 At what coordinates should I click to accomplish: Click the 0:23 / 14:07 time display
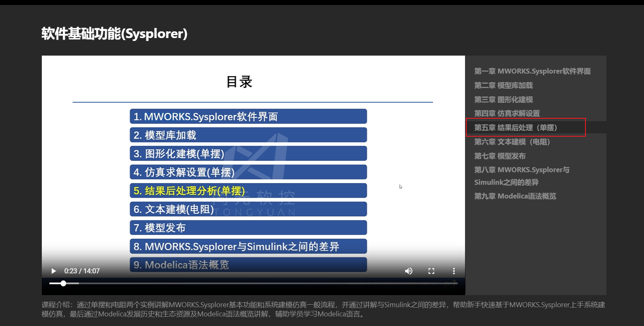(82, 271)
